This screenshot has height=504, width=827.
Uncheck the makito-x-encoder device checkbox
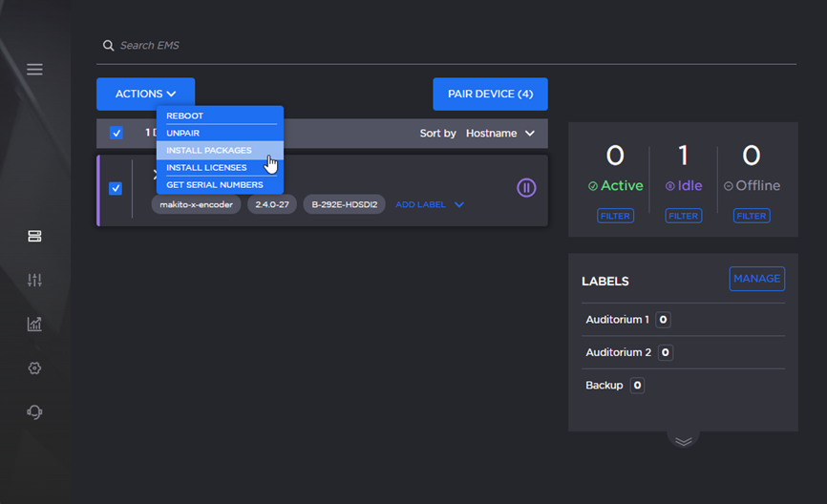(x=116, y=189)
